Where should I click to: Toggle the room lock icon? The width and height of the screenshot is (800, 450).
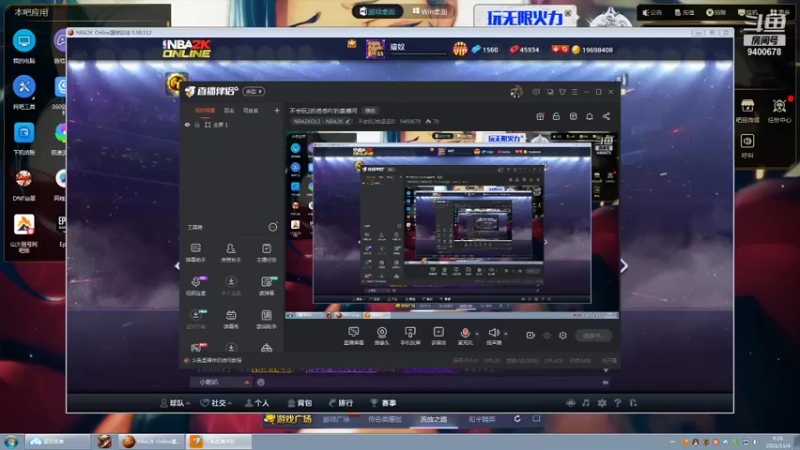click(x=556, y=116)
